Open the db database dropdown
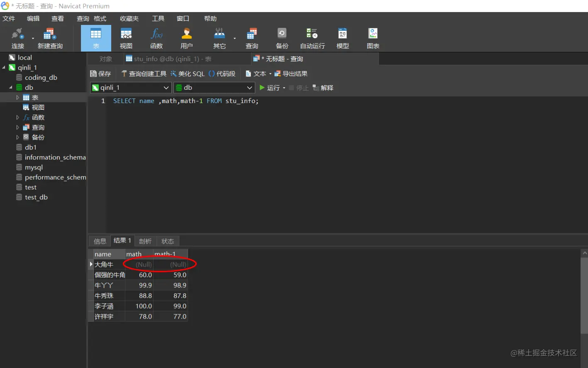 point(214,88)
